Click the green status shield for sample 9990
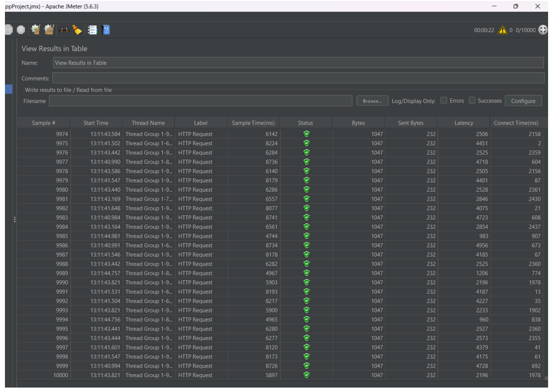 click(x=306, y=282)
